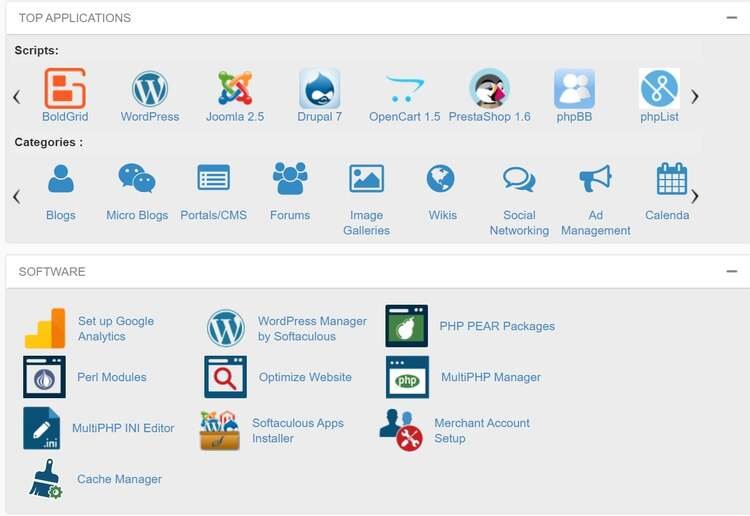Follow the Softaculous Apps Installer link
Image resolution: width=750 pixels, height=516 pixels.
pos(298,430)
